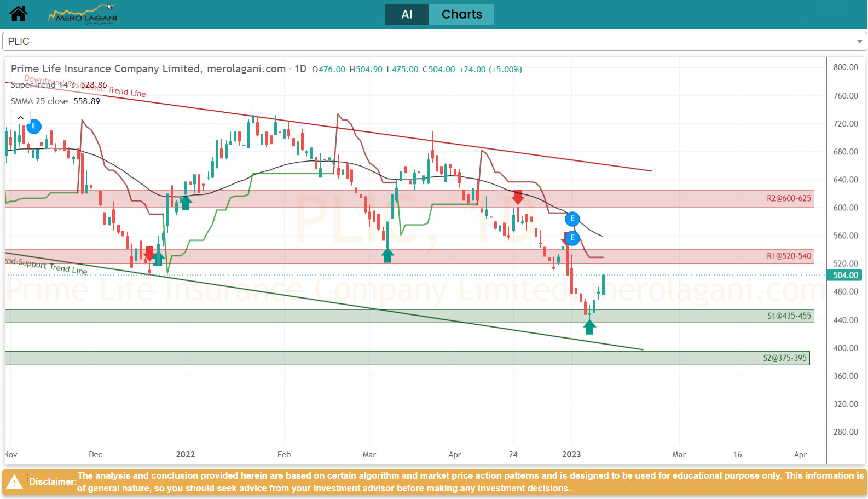Click the lower E marker near 2023
The height and width of the screenshot is (499, 868).
click(x=572, y=238)
